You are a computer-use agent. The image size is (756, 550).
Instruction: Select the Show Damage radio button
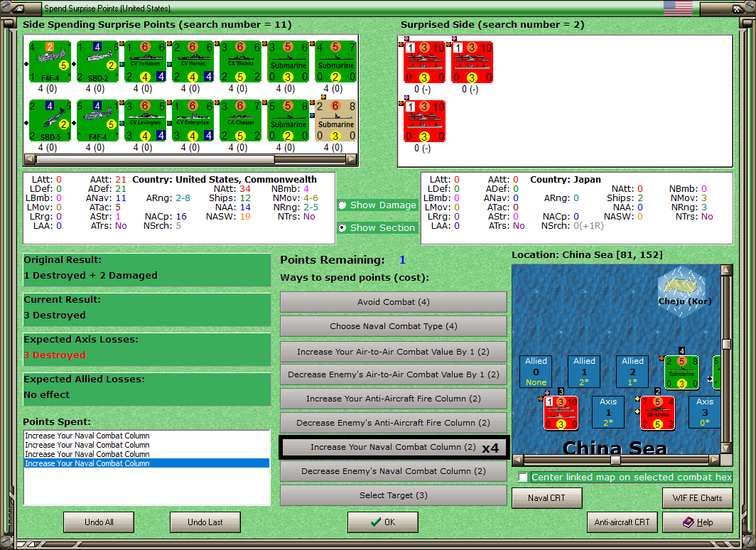342,205
